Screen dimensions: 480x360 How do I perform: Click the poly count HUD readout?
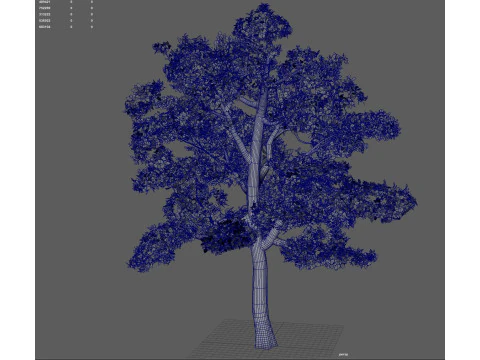(66, 14)
